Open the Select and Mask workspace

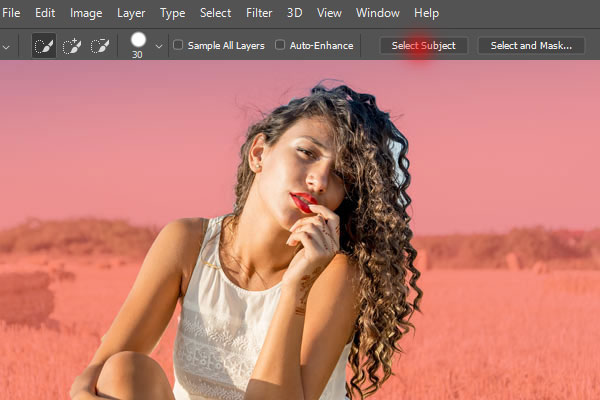[531, 46]
